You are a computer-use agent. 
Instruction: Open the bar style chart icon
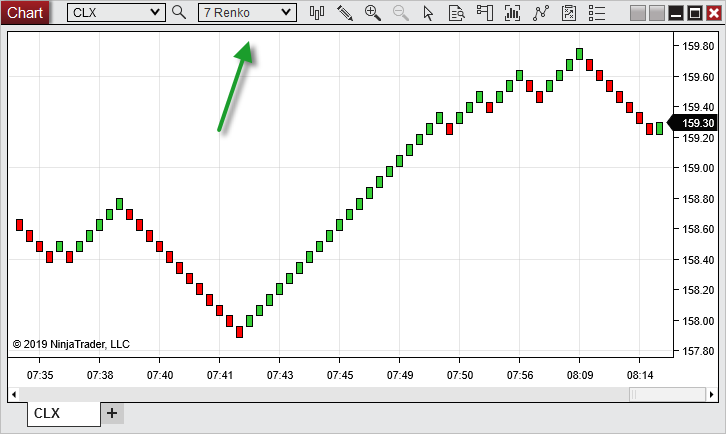(317, 13)
